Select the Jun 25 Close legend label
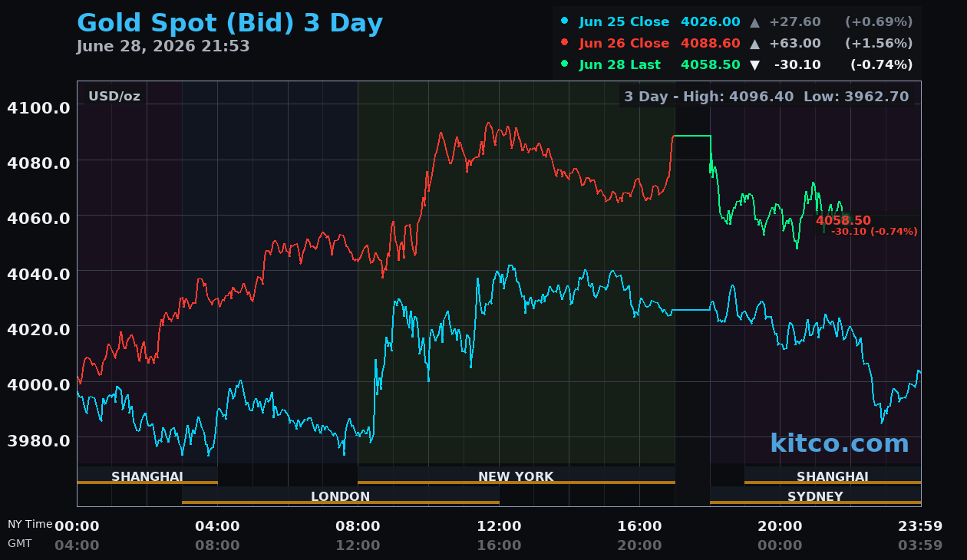 click(624, 22)
